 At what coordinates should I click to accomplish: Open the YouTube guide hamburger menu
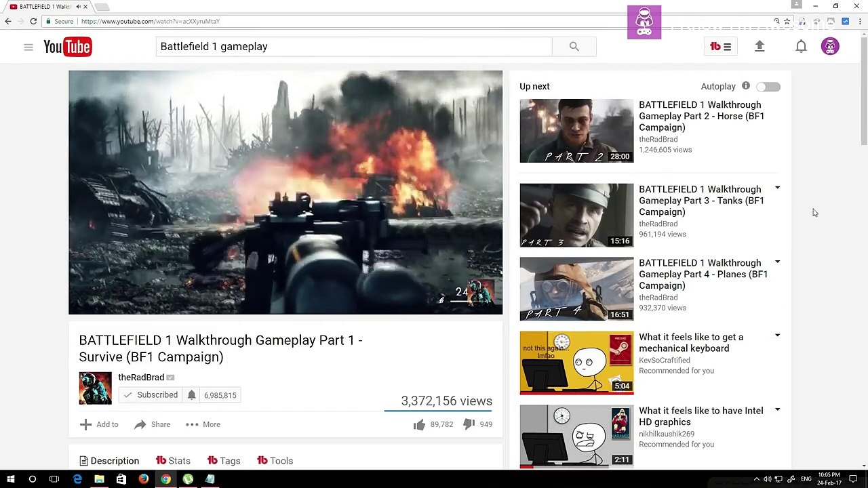click(28, 47)
